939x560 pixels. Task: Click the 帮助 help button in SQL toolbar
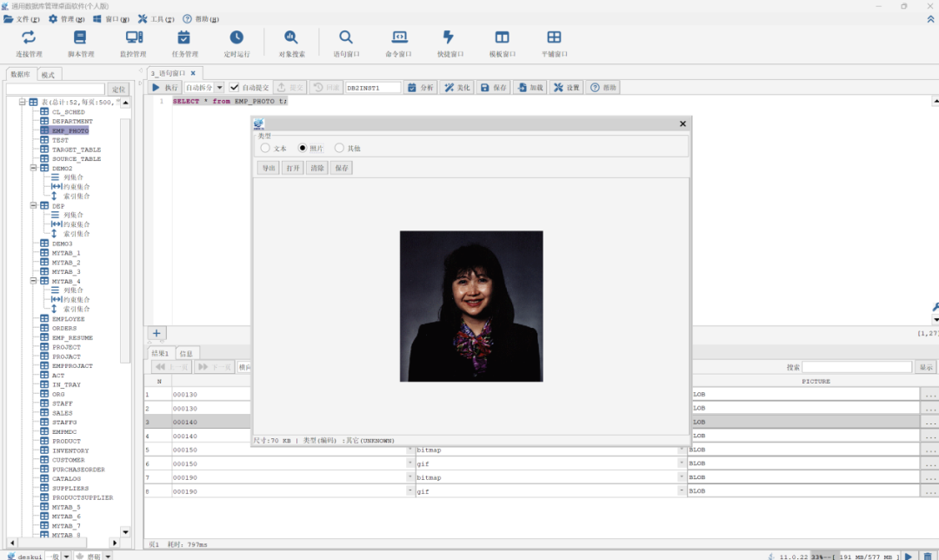(603, 88)
